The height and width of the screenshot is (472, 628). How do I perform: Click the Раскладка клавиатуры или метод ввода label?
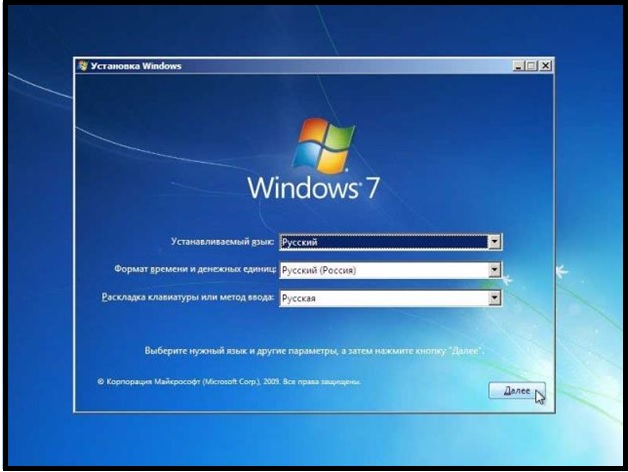click(188, 297)
